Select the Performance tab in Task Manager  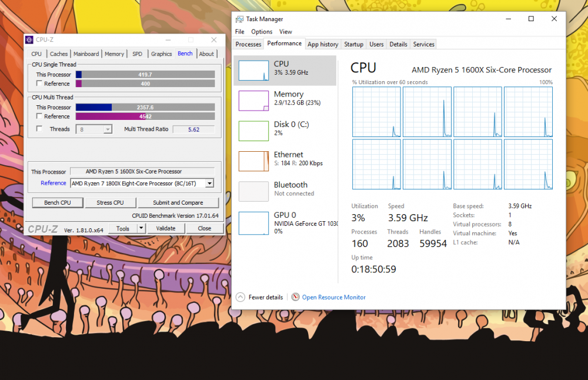pos(284,44)
